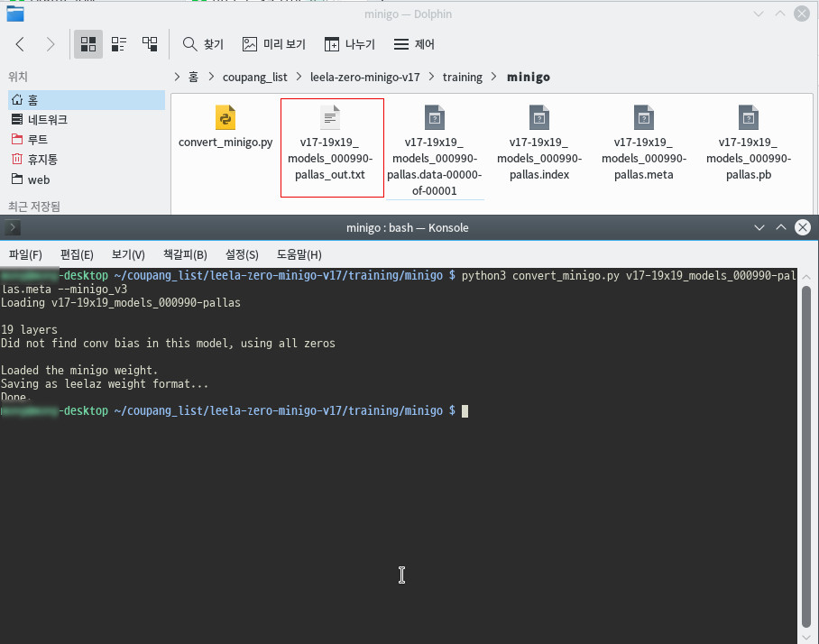This screenshot has height=644, width=819.
Task: Click Konsole terminal icon in title bar
Action: pyautogui.click(x=13, y=227)
